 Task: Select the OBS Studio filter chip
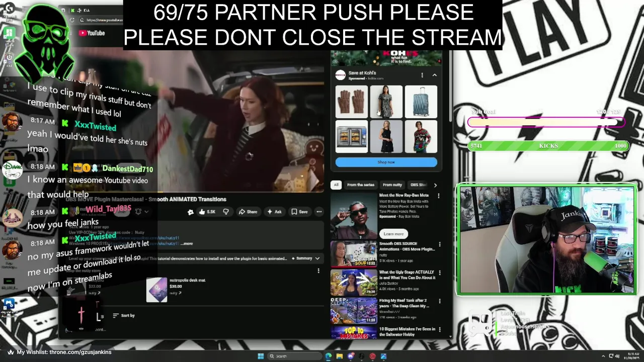pos(419,185)
